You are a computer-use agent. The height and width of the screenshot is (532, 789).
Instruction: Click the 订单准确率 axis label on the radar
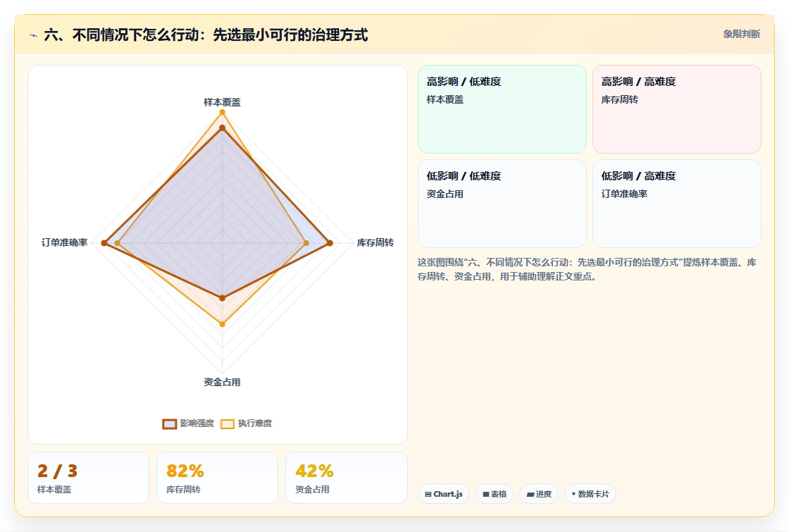click(x=64, y=242)
